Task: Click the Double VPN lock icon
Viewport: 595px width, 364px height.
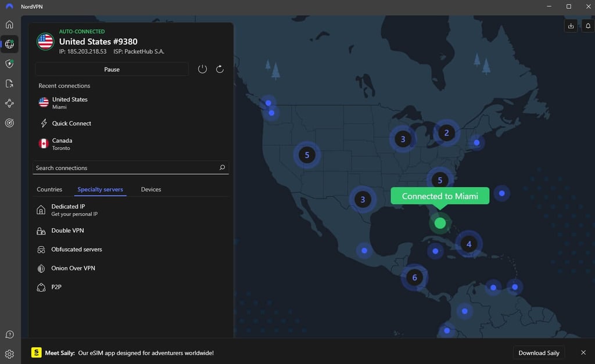Action: coord(41,230)
